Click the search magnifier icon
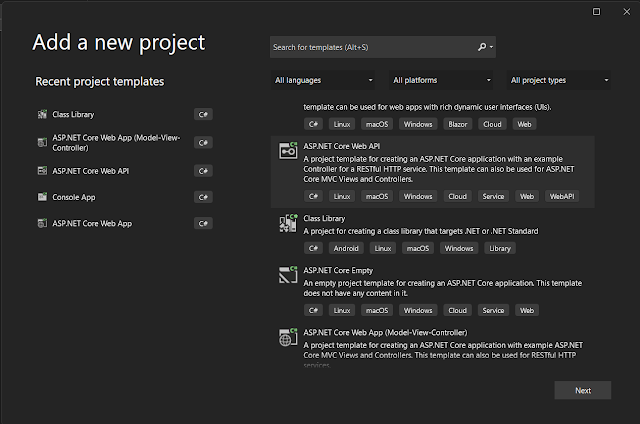This screenshot has height=424, width=640. 482,47
